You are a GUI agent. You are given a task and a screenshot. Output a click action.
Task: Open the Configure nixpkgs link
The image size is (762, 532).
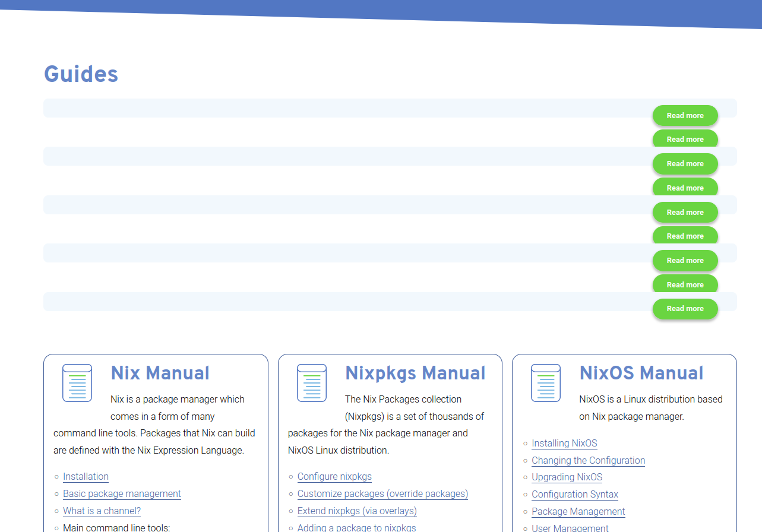334,476
